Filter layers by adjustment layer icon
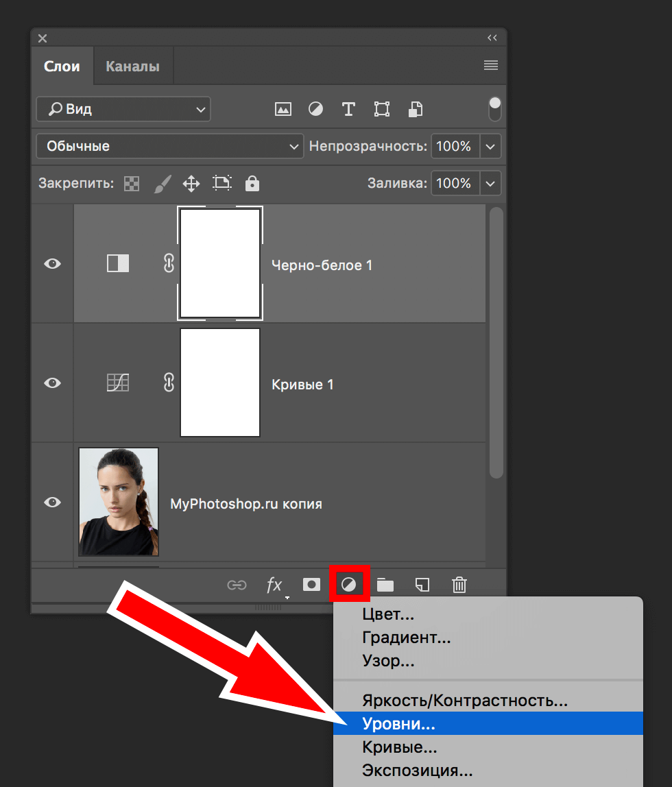The width and height of the screenshot is (672, 787). [x=315, y=109]
